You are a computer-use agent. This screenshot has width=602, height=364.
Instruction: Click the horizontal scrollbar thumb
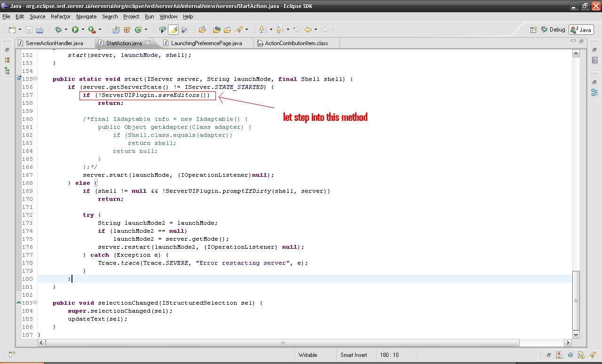point(283,342)
